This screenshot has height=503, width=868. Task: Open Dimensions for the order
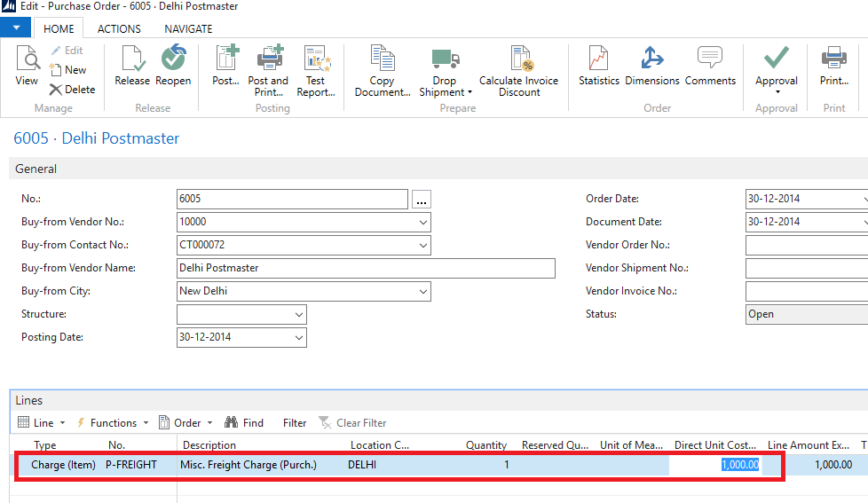tap(652, 66)
